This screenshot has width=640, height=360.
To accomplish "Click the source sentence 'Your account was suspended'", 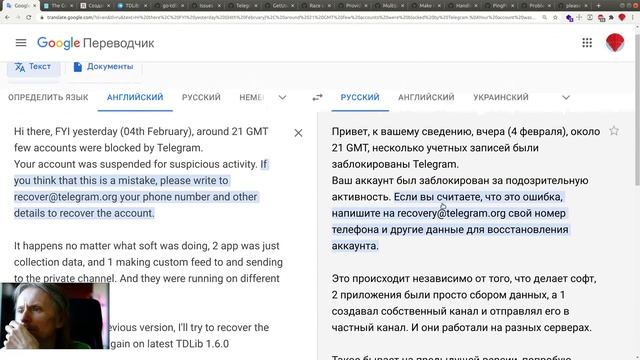I will (136, 164).
